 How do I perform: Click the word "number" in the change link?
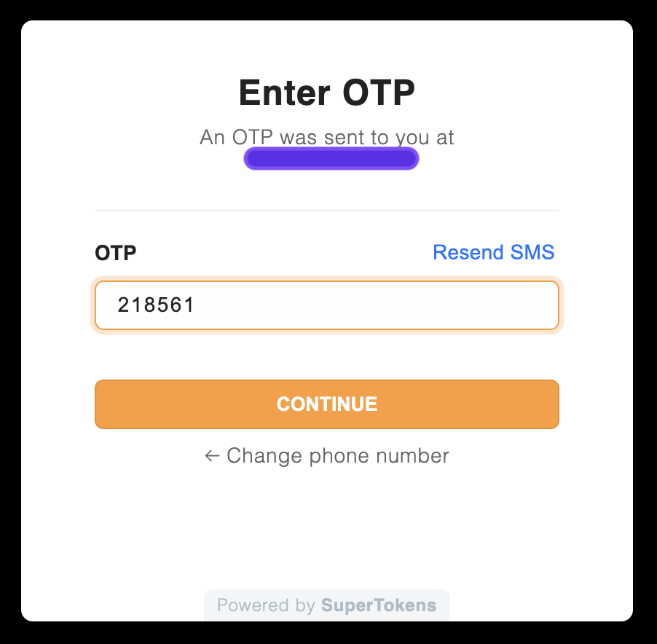[x=412, y=456]
